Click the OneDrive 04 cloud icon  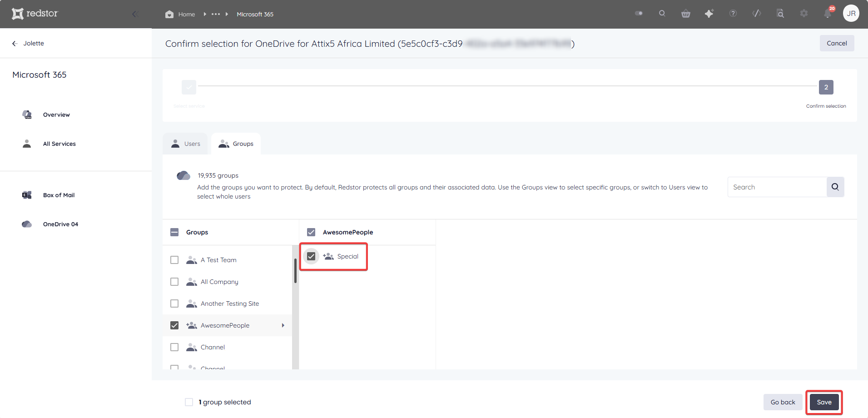(27, 224)
